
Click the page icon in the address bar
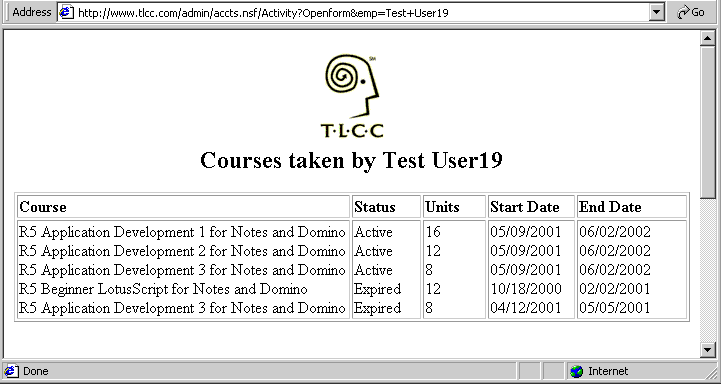pos(67,12)
